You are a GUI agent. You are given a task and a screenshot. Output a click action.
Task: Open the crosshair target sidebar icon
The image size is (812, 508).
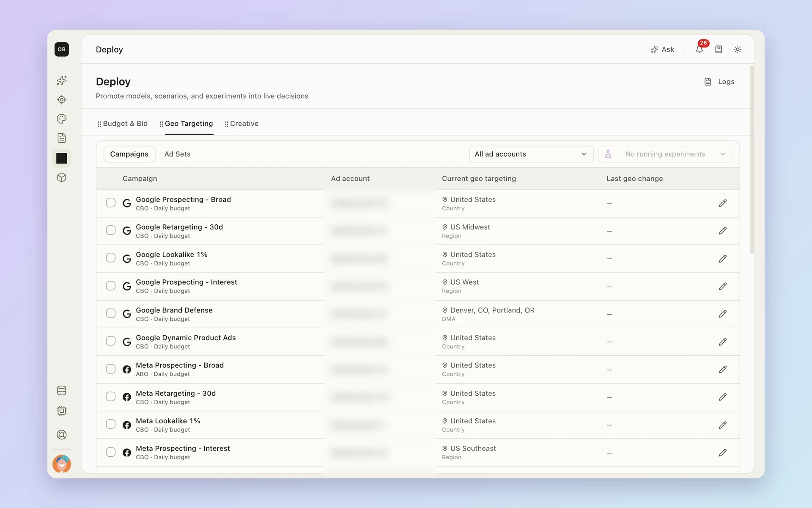pyautogui.click(x=62, y=100)
